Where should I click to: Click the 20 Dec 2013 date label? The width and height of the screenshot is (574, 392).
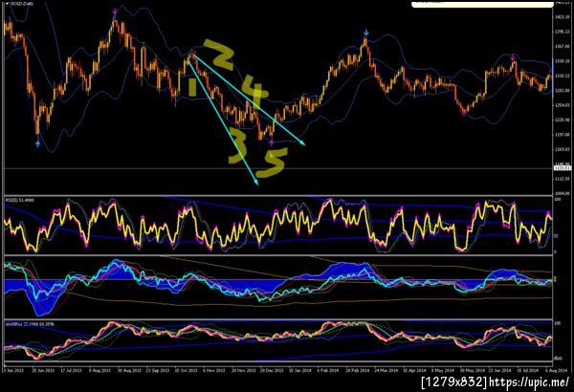pyautogui.click(x=272, y=370)
